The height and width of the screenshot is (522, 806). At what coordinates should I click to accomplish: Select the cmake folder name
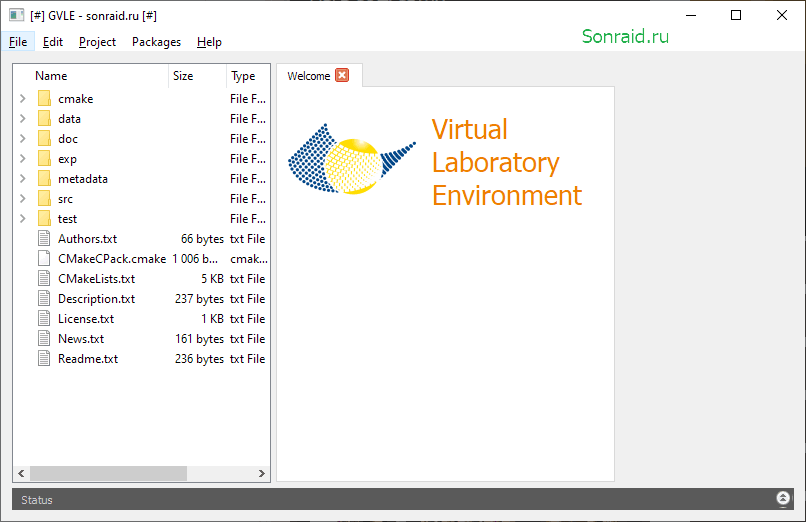(x=76, y=99)
